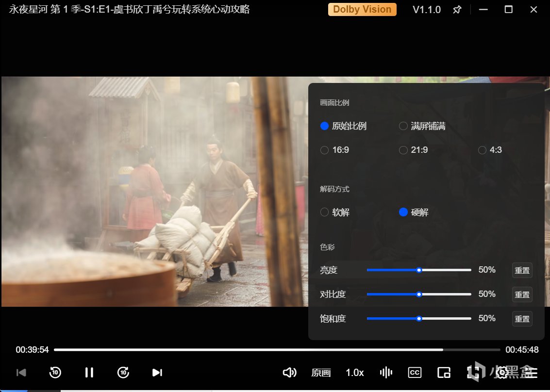Image resolution: width=550 pixels, height=392 pixels.
Task: Enter fullscreen with bracket icon
Action: point(473,373)
